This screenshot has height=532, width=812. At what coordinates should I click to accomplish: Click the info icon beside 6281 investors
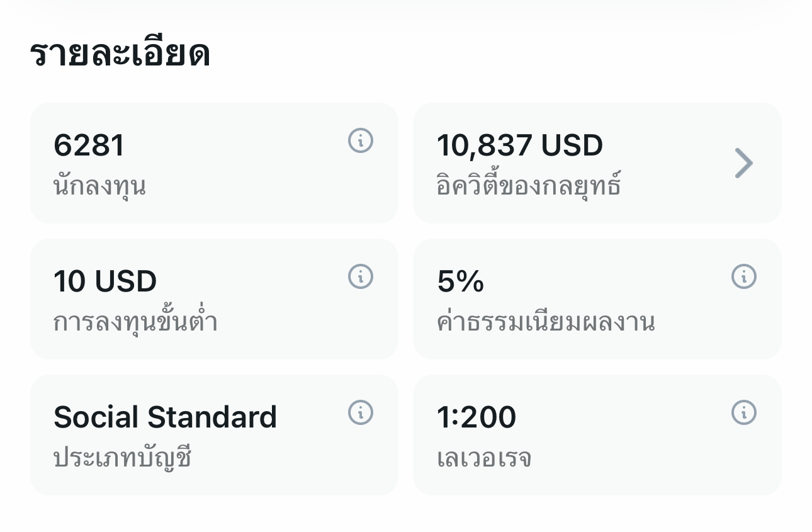(x=361, y=141)
